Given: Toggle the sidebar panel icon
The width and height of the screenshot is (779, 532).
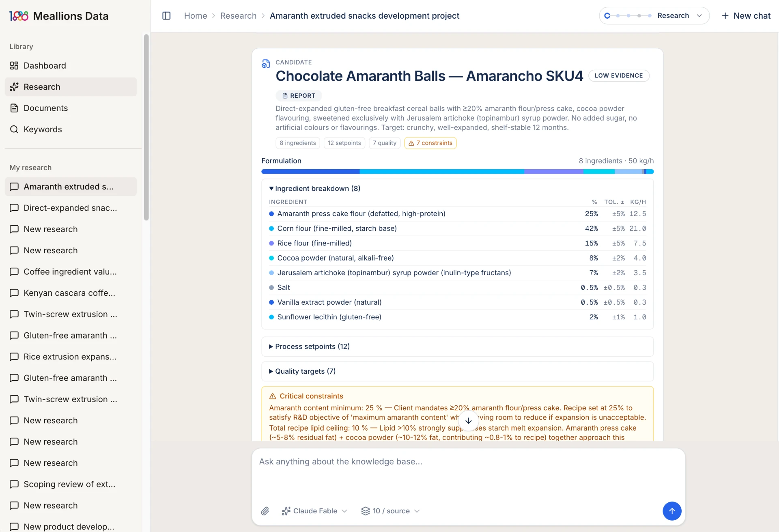Looking at the screenshot, I should coord(166,16).
